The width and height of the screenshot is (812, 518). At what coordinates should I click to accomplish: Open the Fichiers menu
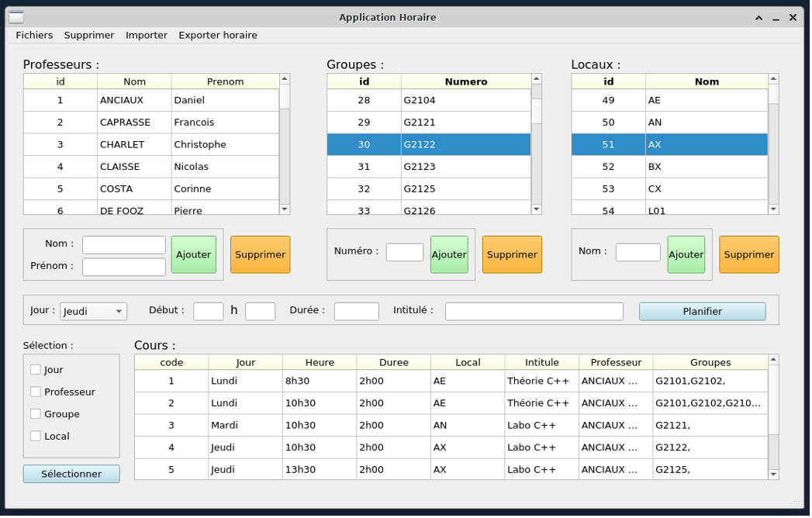pos(34,35)
